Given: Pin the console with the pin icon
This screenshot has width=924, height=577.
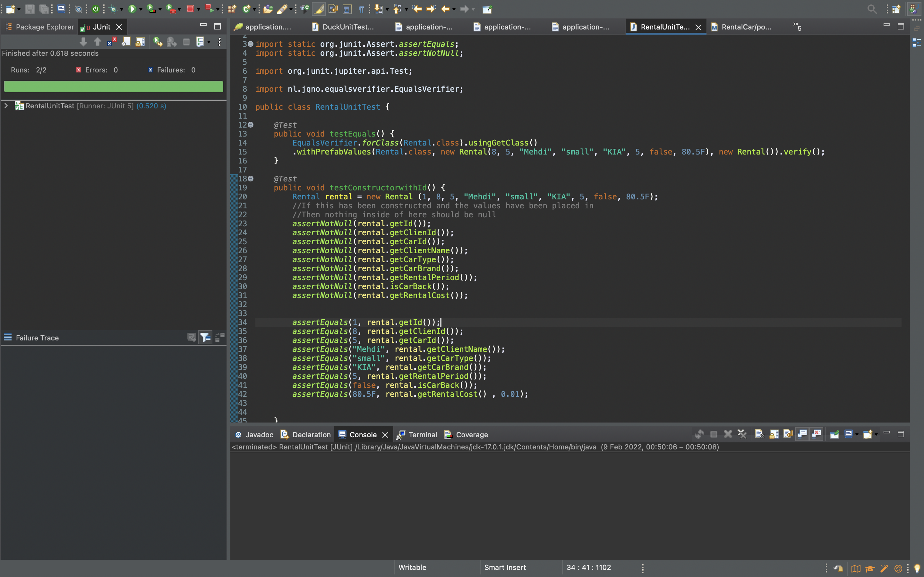Looking at the screenshot, I should pyautogui.click(x=834, y=434).
